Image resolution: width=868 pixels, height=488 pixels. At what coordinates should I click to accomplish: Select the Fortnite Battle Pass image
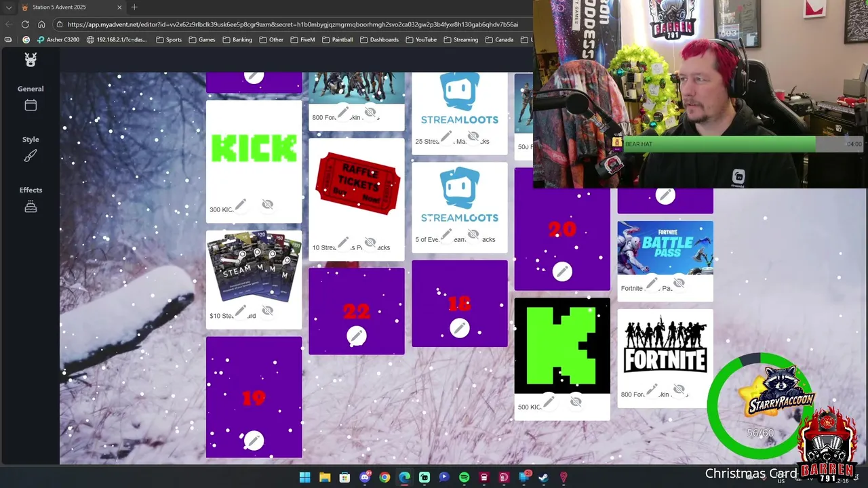665,247
